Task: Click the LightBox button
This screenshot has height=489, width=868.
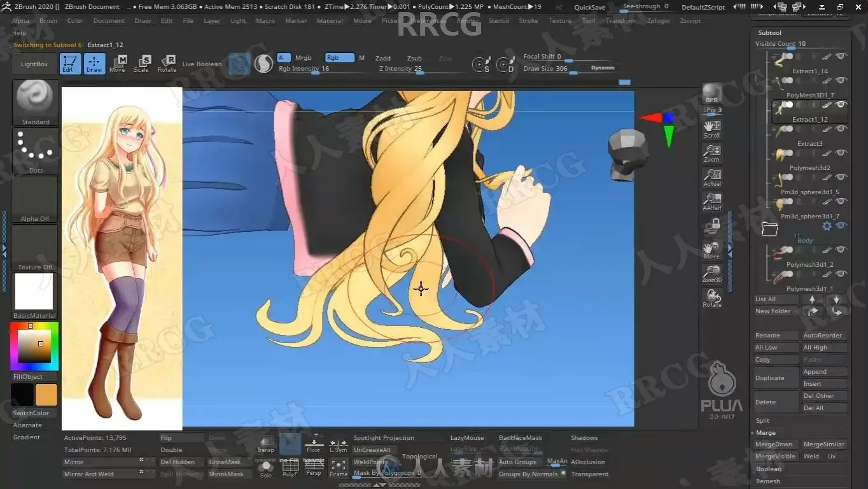Action: 34,64
